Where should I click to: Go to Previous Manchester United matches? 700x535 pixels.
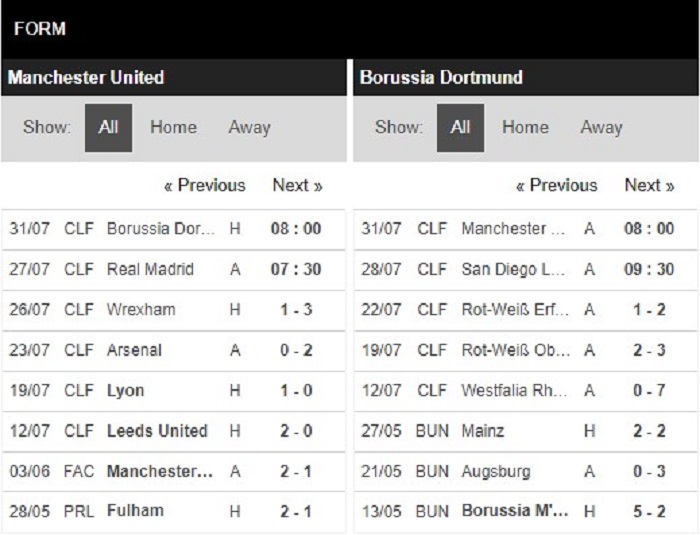click(x=205, y=185)
